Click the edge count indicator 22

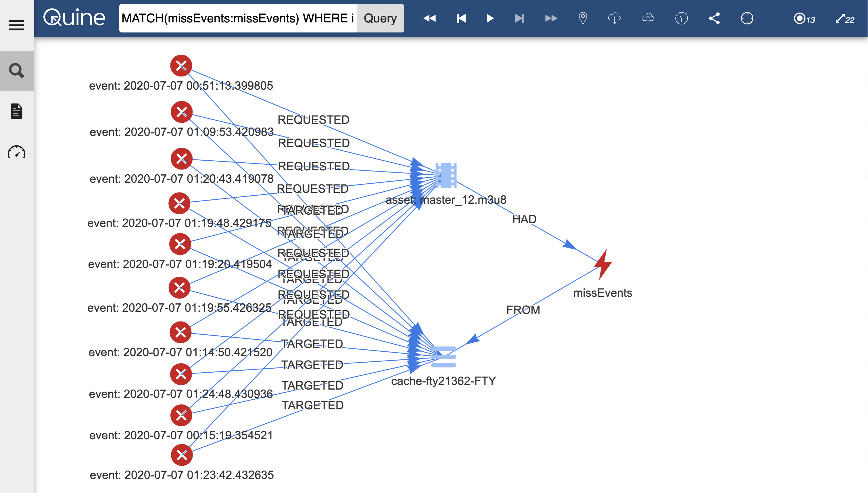pyautogui.click(x=845, y=19)
